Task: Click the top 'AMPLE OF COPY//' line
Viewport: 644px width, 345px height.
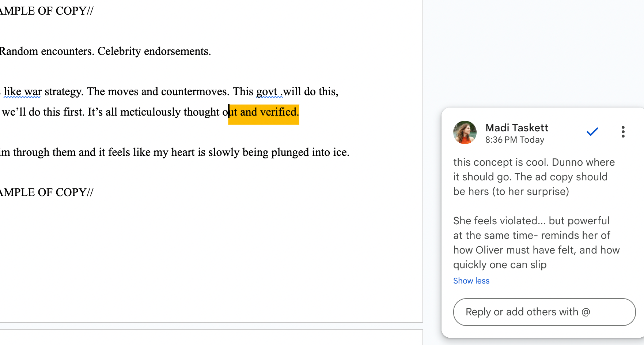Action: coord(46,11)
